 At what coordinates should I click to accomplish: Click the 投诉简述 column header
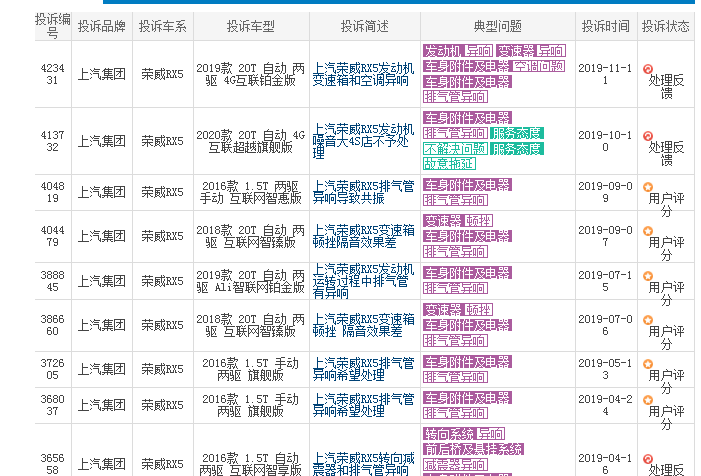(x=364, y=26)
